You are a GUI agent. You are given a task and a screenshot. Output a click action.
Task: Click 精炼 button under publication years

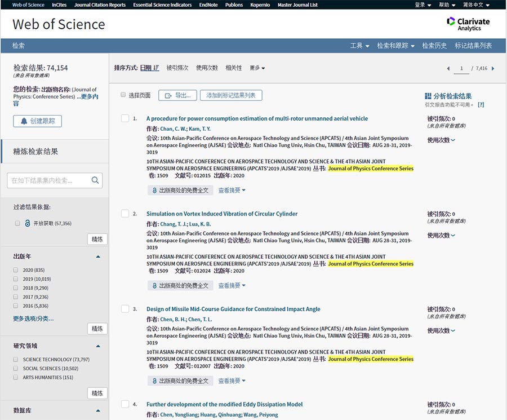[x=97, y=329]
